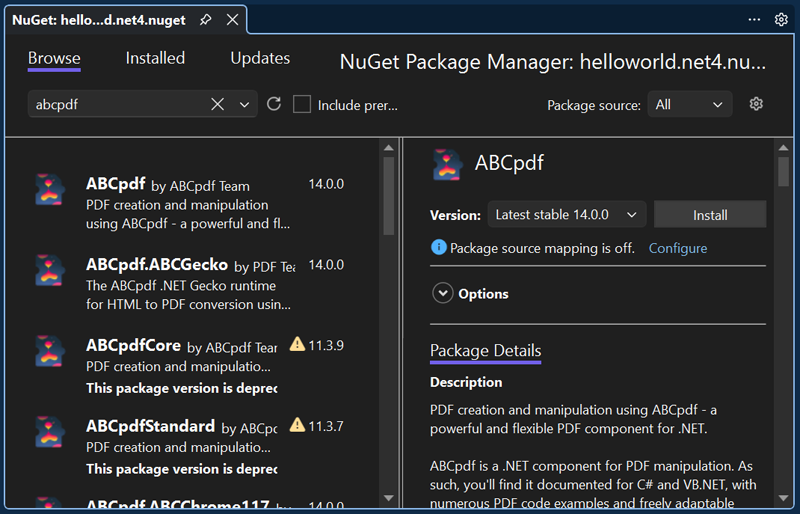
Task: Switch to the Browse tab
Action: tap(54, 58)
